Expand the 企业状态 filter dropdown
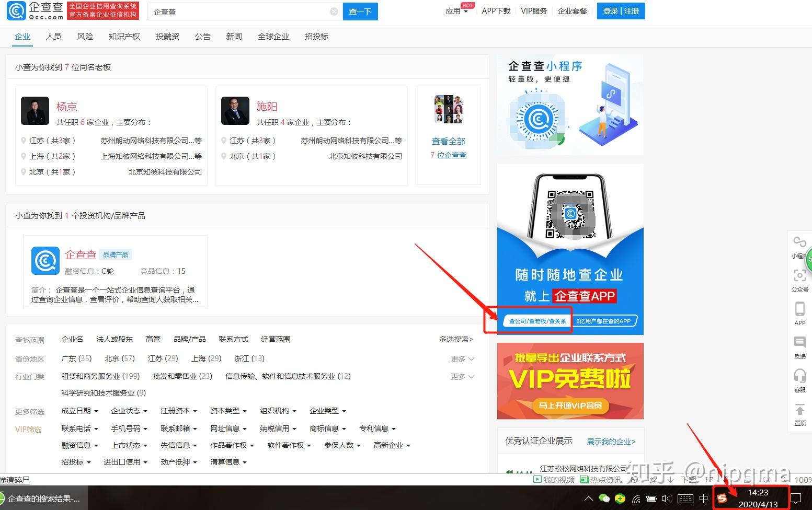The width and height of the screenshot is (812, 510). (x=129, y=411)
